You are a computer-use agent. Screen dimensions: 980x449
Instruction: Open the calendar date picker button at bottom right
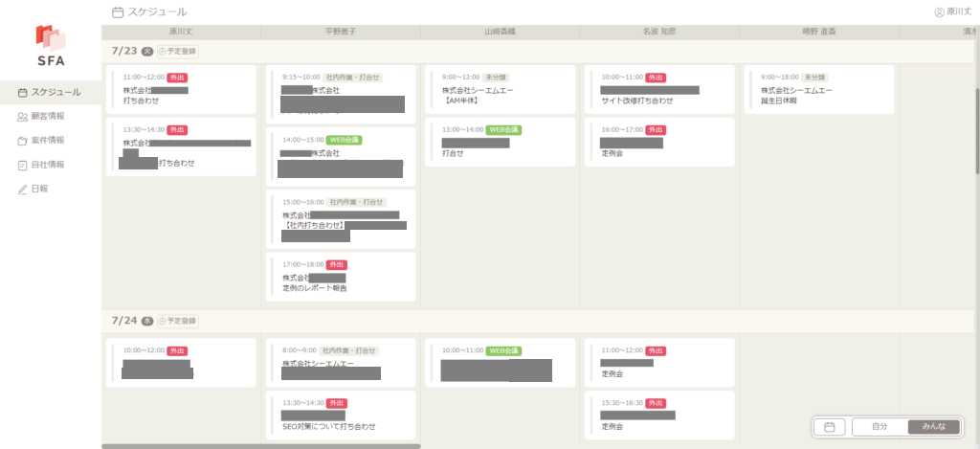coord(830,427)
